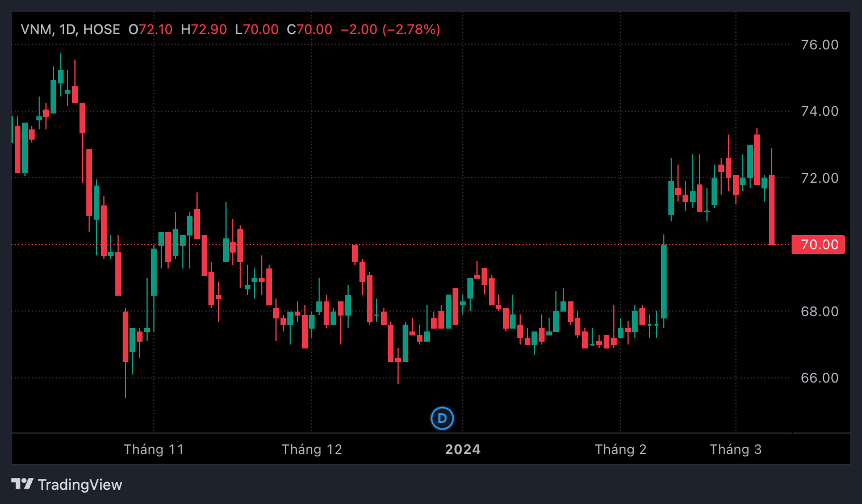Click the blue dividend D marker icon
The image size is (862, 504).
click(442, 419)
